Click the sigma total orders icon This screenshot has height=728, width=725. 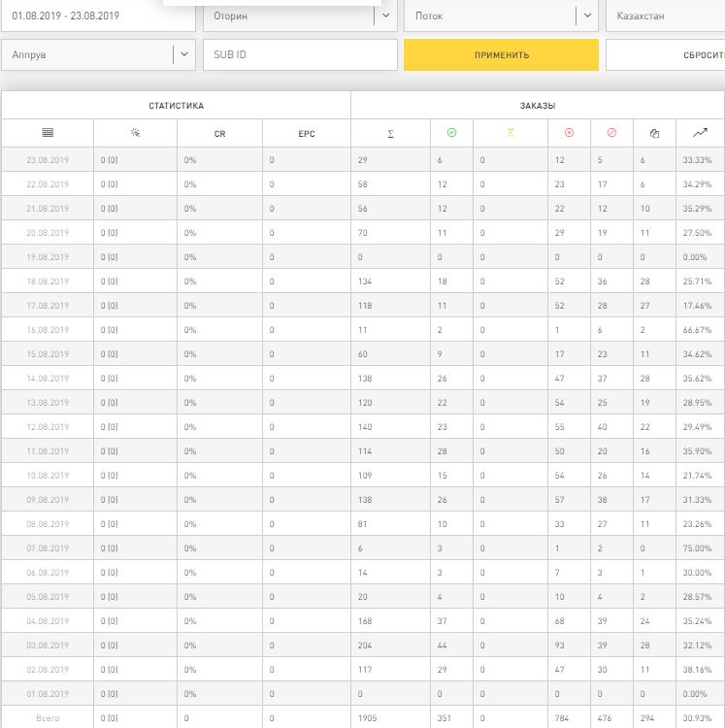click(390, 134)
